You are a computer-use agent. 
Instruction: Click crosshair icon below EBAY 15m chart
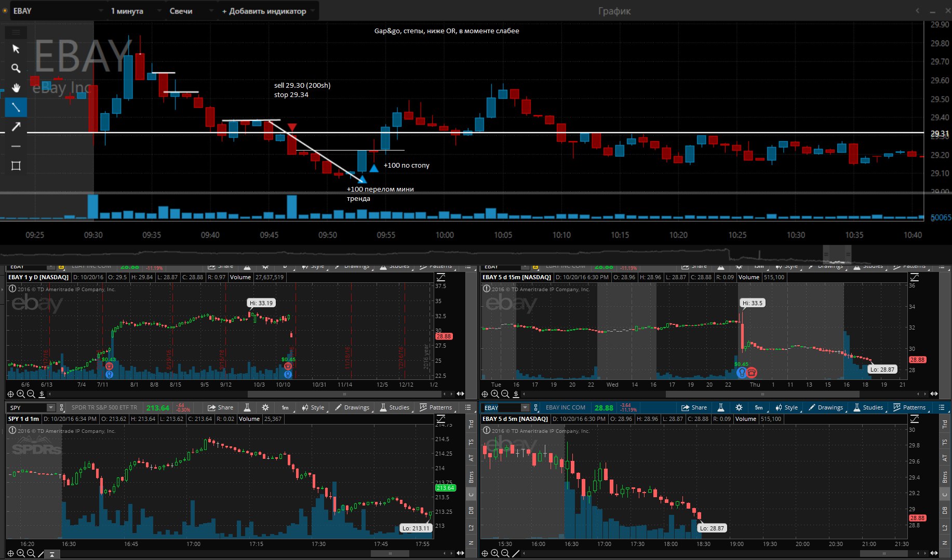tap(485, 394)
